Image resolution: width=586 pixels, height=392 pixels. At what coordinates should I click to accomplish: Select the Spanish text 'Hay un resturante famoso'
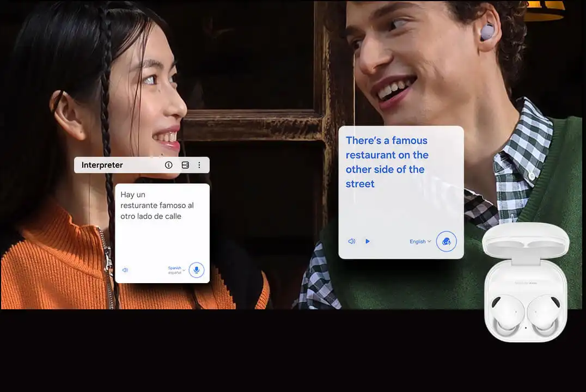pos(157,205)
